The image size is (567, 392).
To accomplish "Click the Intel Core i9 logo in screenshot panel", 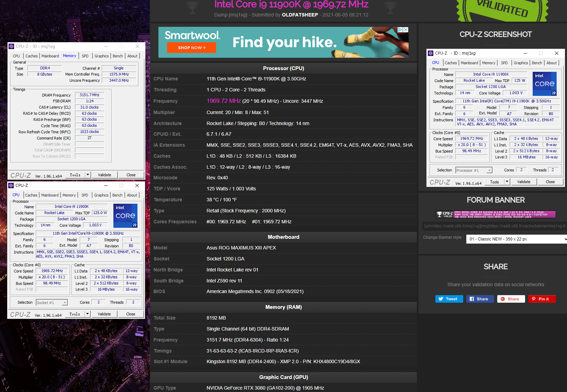I will (x=545, y=84).
